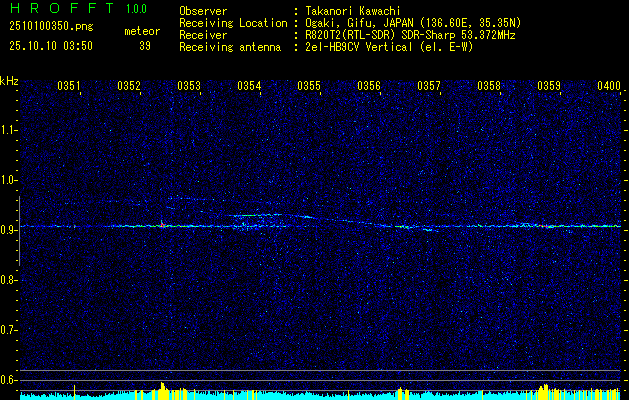Click the 0.7 kHz axis label

7,330
